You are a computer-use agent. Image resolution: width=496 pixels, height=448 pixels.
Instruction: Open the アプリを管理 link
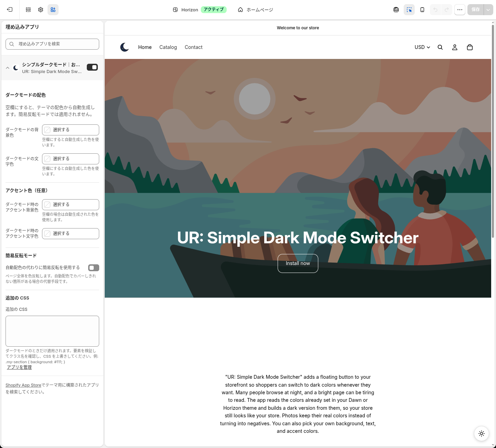[19, 367]
